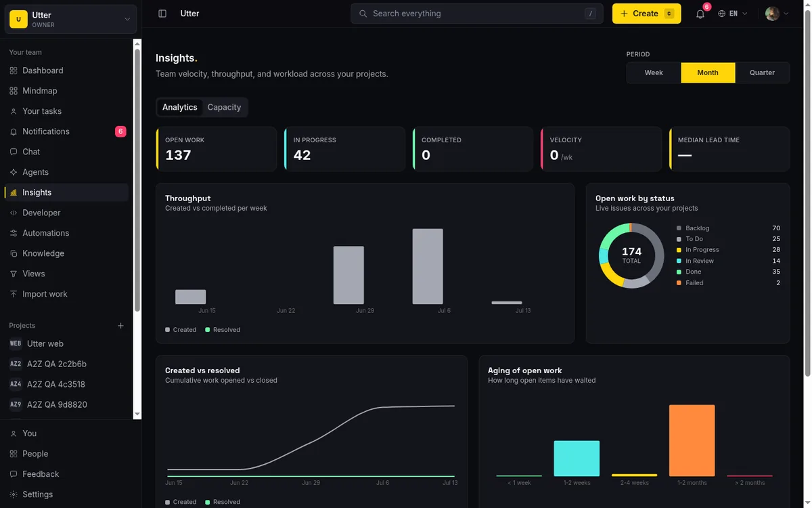Click the Mindmap sidebar icon
Viewport: 812px width, 508px height.
pyautogui.click(x=14, y=91)
